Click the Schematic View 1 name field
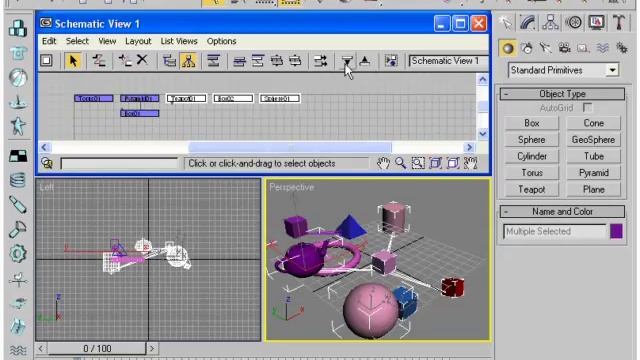The height and width of the screenshot is (360, 640). pyautogui.click(x=448, y=61)
